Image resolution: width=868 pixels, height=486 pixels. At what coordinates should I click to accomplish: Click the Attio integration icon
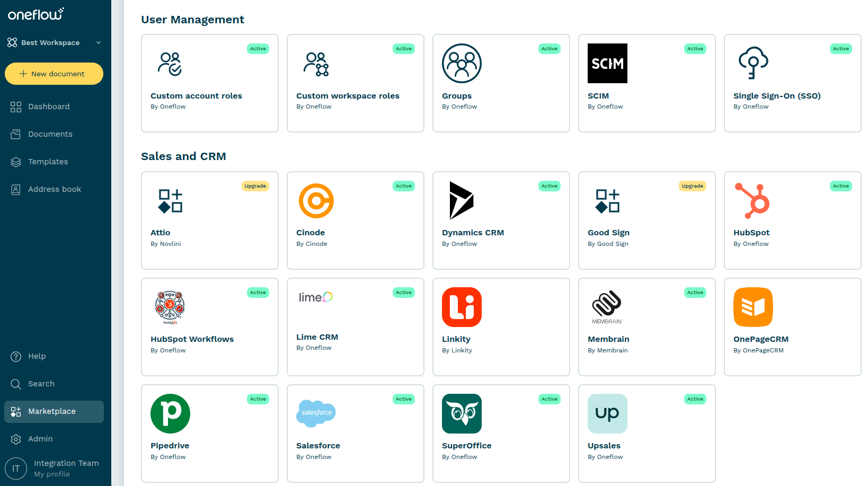click(x=170, y=201)
